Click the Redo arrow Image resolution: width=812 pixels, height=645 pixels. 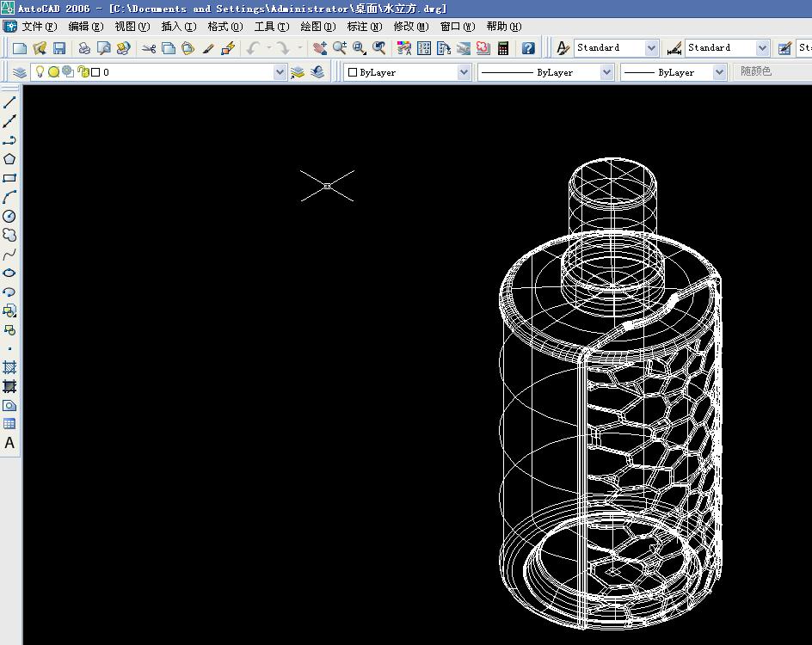[283, 48]
